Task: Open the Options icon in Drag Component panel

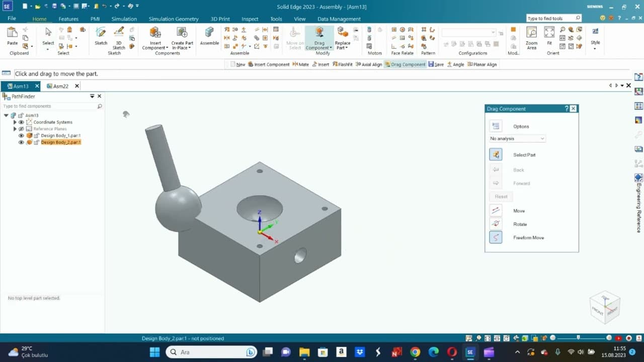Action: [x=496, y=126]
